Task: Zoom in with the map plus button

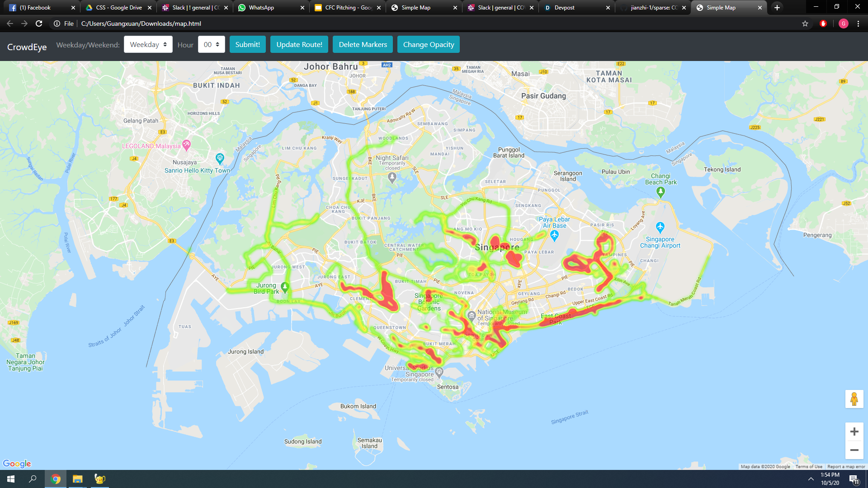Action: point(854,432)
